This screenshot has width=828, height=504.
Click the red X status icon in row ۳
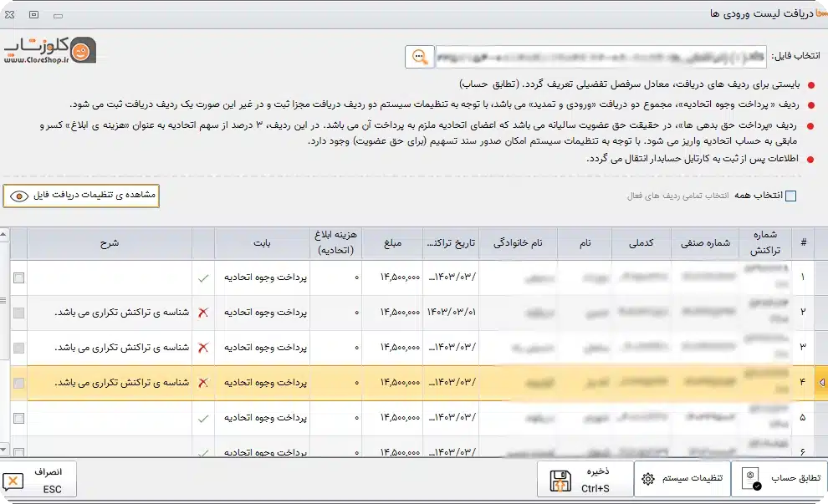tap(202, 347)
